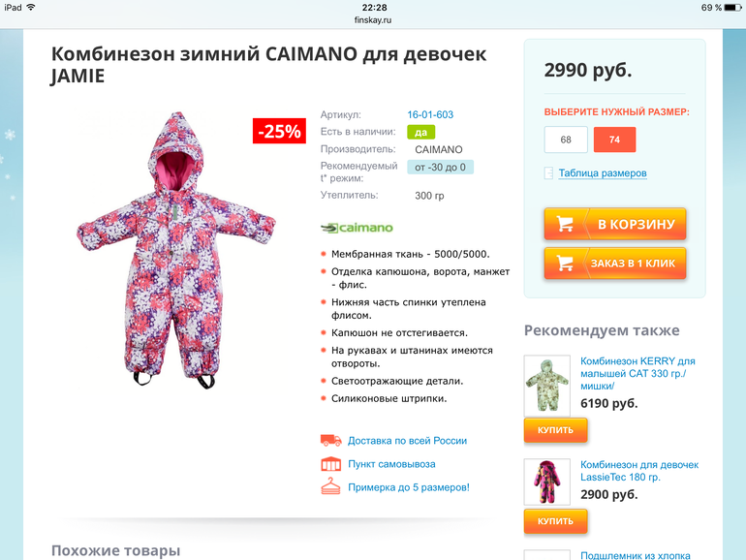Open the Таблица размеров link
Screen dimensions: 746x560
(603, 172)
